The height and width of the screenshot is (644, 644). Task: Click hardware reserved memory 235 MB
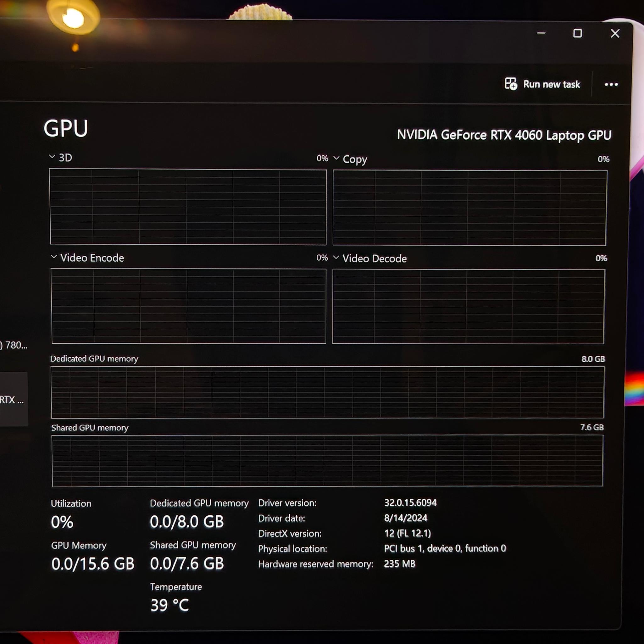tap(399, 564)
